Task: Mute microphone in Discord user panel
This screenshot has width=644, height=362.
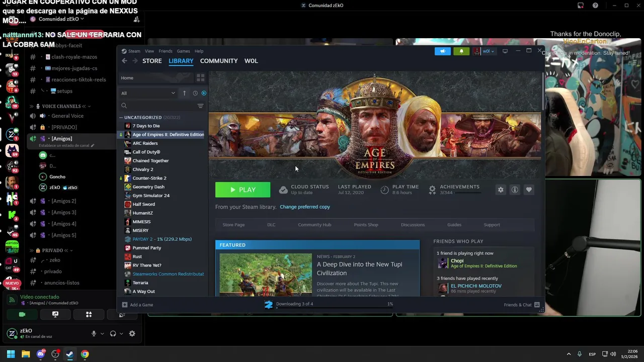Action: (94, 333)
